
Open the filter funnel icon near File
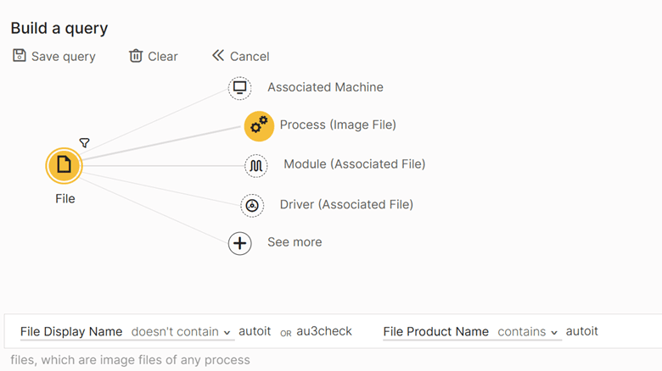(x=84, y=143)
